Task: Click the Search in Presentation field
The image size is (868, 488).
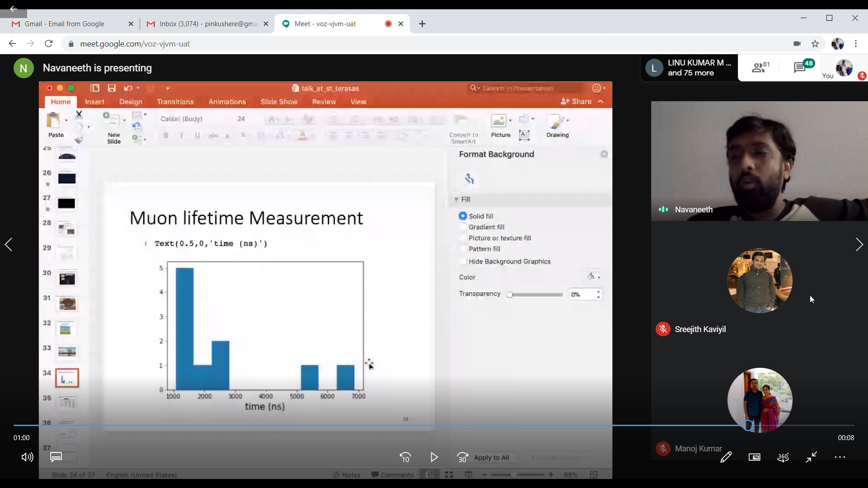Action: tap(524, 88)
